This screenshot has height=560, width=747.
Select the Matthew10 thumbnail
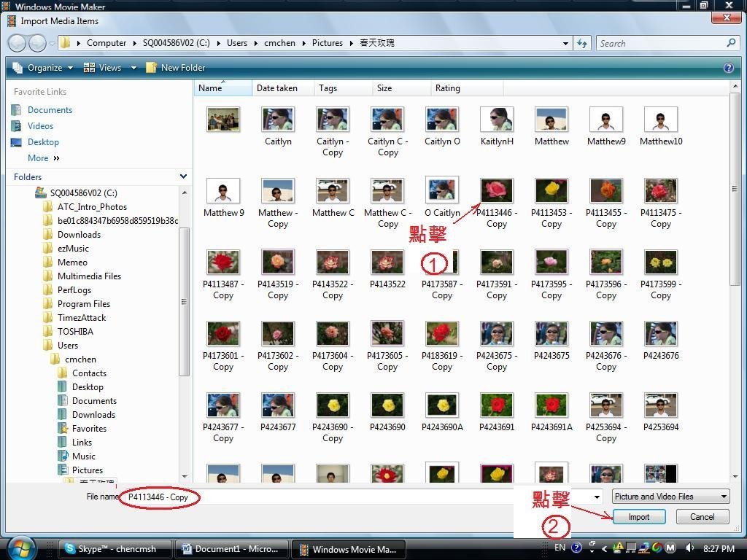point(661,120)
